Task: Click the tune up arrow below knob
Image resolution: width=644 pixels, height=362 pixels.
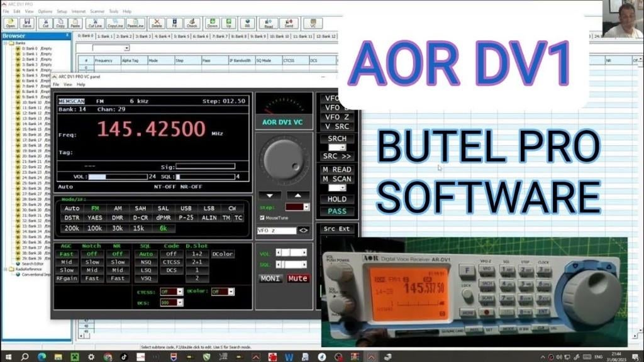Action: pos(297,195)
